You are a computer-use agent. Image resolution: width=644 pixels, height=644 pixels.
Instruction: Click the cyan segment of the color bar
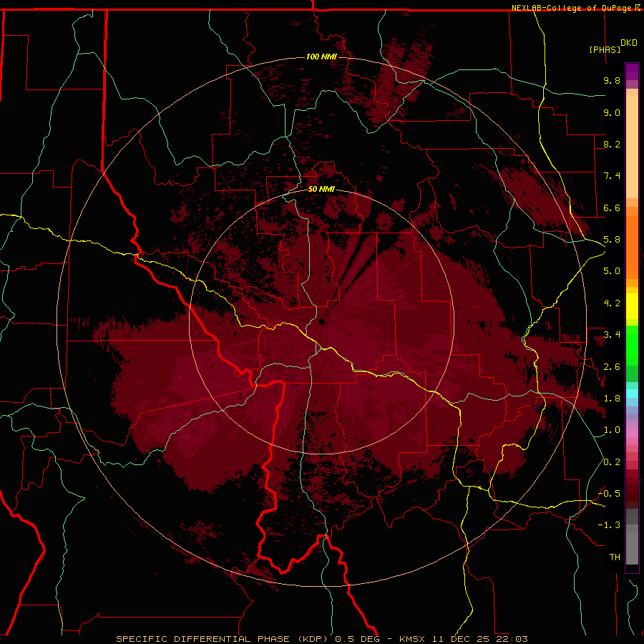[x=632, y=394]
